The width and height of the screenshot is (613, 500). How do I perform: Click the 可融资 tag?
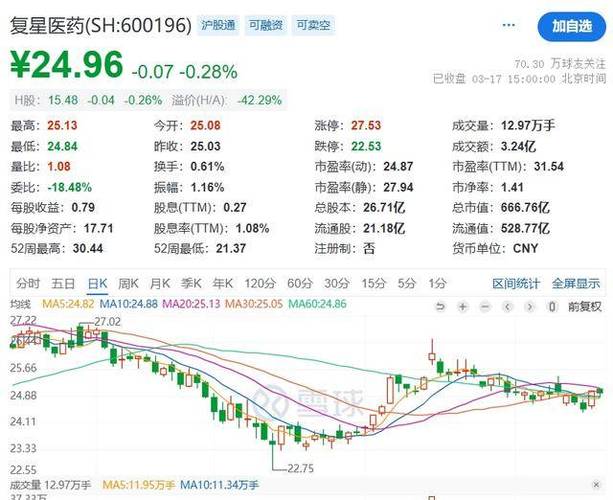266,25
